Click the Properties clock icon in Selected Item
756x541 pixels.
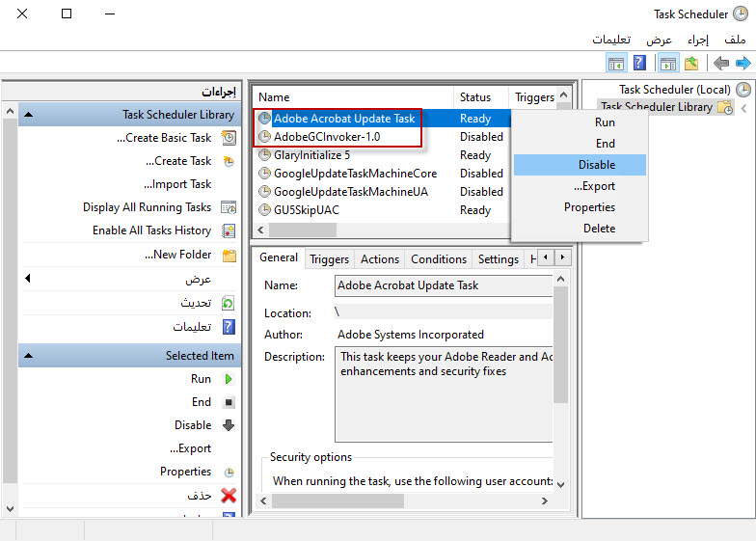tap(229, 473)
